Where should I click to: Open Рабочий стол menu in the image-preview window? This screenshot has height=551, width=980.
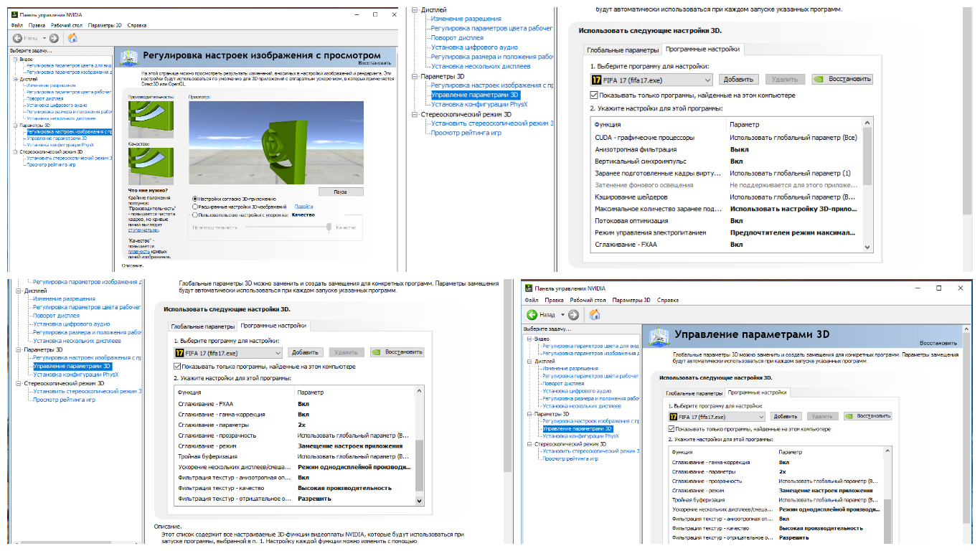66,25
